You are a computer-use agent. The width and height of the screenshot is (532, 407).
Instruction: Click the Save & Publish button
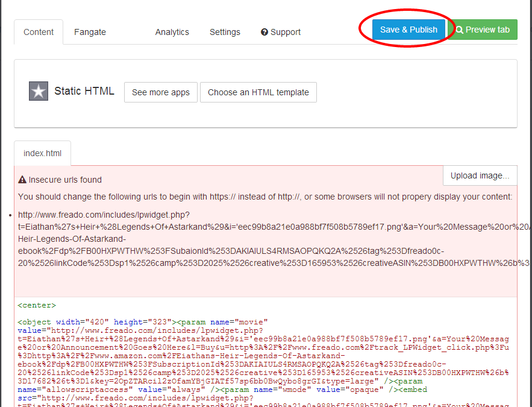pyautogui.click(x=408, y=30)
